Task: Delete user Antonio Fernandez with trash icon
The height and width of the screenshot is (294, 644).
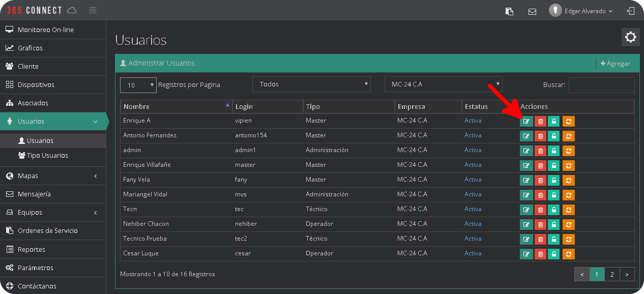Action: point(540,136)
